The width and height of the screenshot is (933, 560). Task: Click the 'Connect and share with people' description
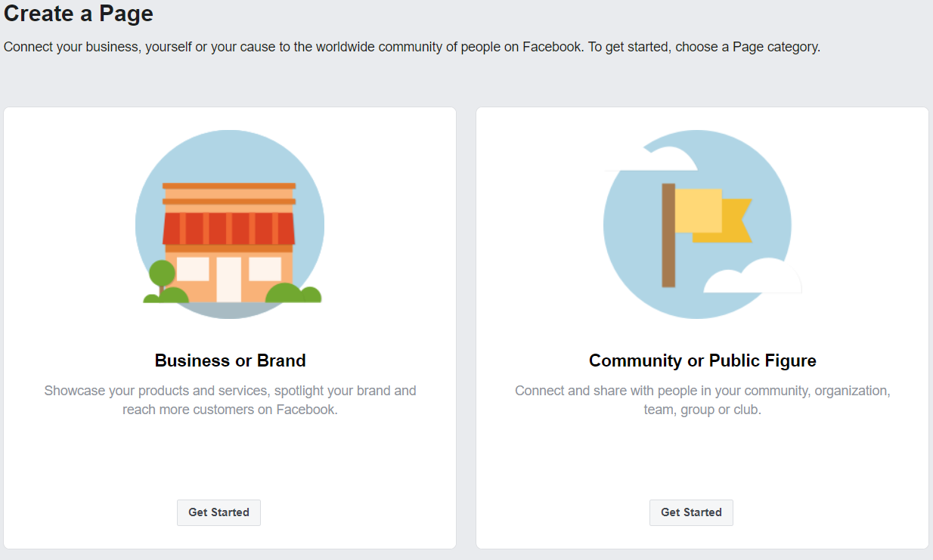click(x=702, y=401)
